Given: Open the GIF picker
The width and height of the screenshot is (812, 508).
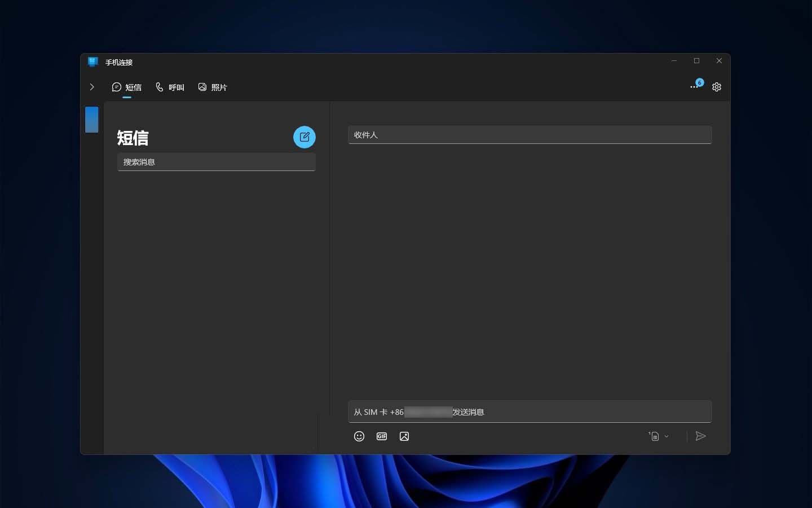Looking at the screenshot, I should [x=382, y=436].
